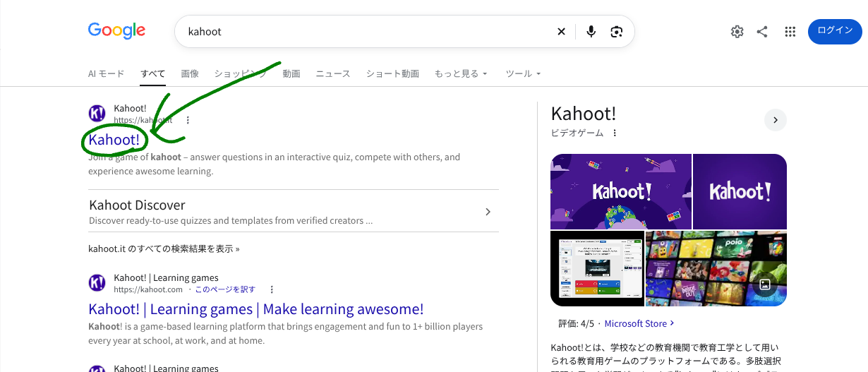The width and height of the screenshot is (868, 372).
Task: Open quick settings gear icon
Action: point(737,31)
